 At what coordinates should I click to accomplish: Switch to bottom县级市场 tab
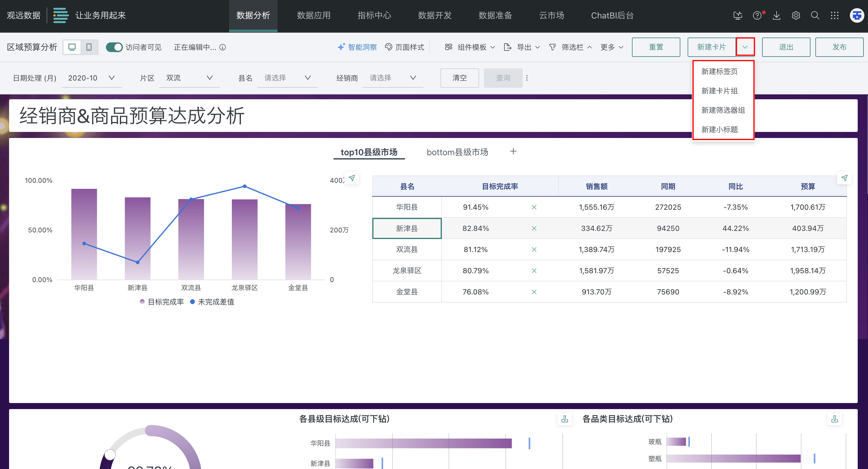click(x=457, y=152)
